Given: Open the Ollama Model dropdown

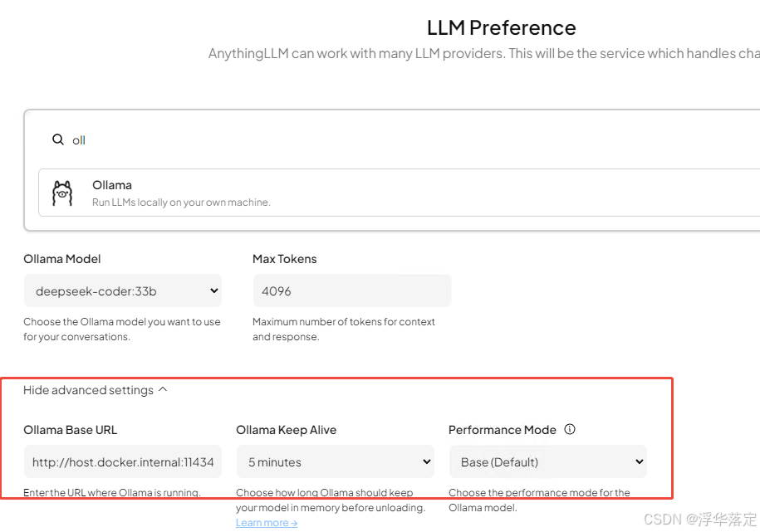Looking at the screenshot, I should point(123,290).
